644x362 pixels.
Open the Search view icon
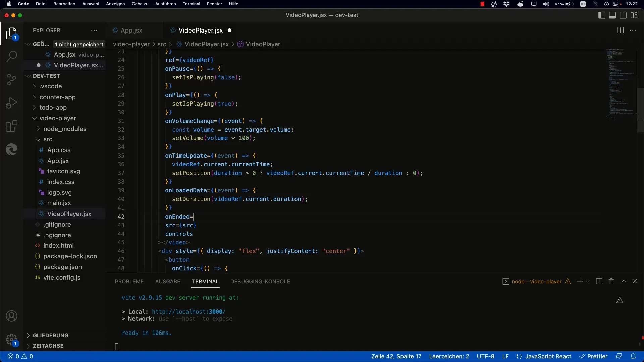click(x=11, y=56)
